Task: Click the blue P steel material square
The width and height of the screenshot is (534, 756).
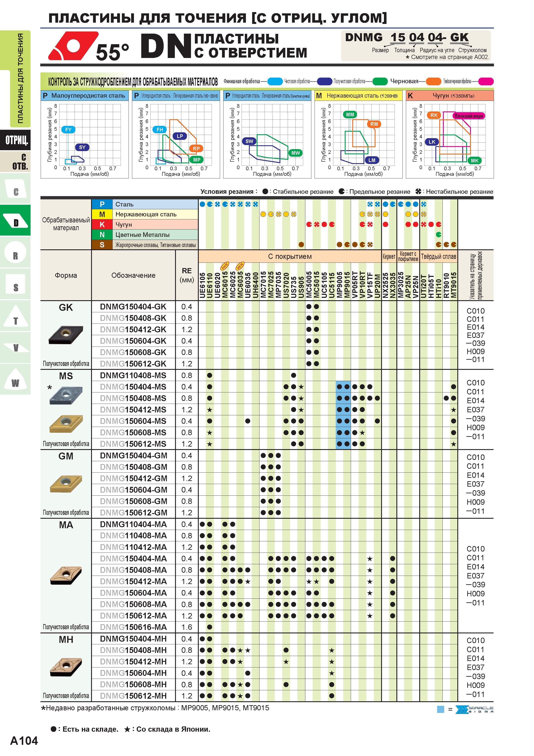Action: pos(102,204)
